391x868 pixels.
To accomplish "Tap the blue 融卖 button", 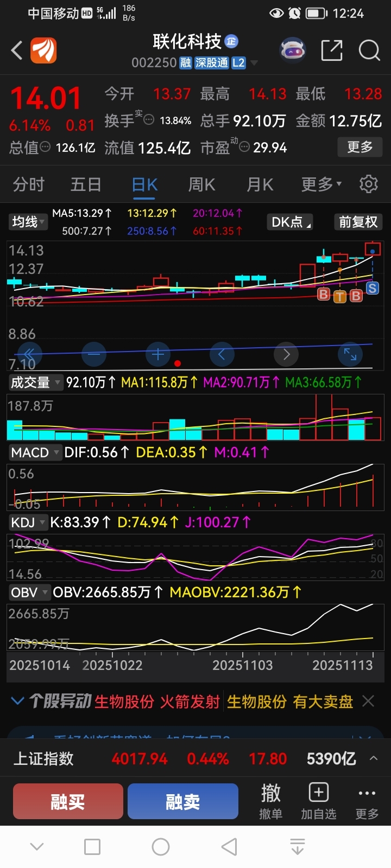I will pyautogui.click(x=183, y=801).
